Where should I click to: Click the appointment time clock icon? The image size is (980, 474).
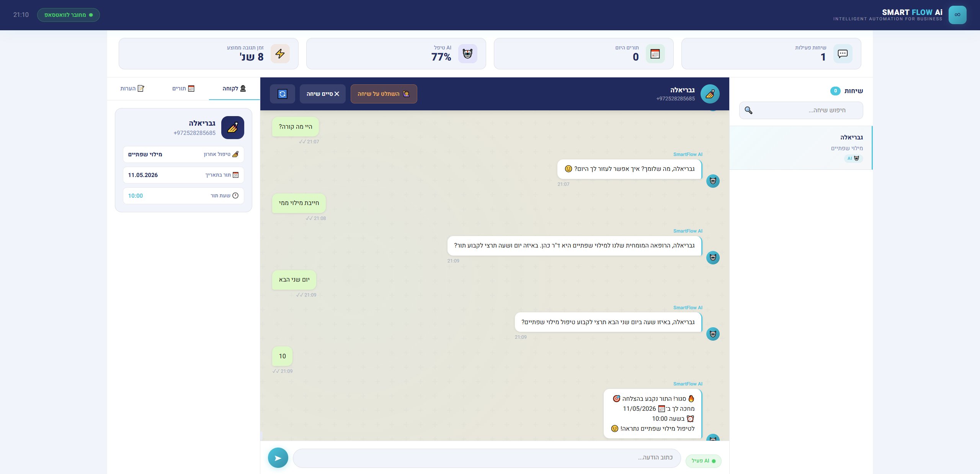tap(235, 195)
